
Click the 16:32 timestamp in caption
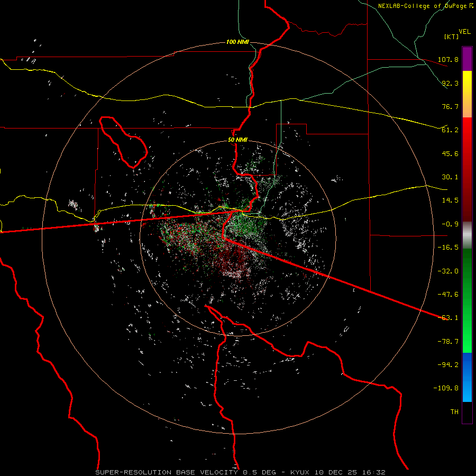tap(373, 472)
